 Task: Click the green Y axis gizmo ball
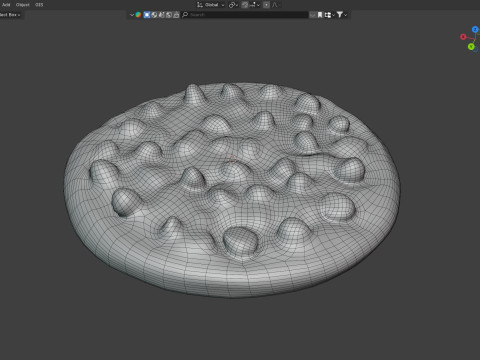[x=471, y=46]
